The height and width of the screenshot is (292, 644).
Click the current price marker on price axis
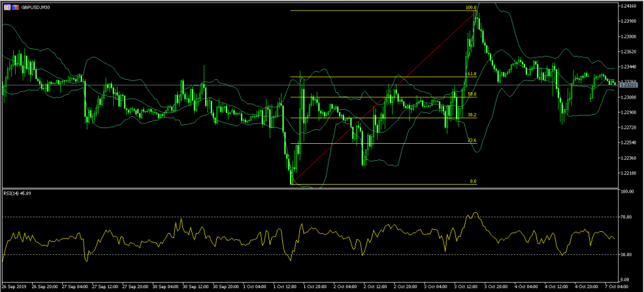tap(630, 84)
